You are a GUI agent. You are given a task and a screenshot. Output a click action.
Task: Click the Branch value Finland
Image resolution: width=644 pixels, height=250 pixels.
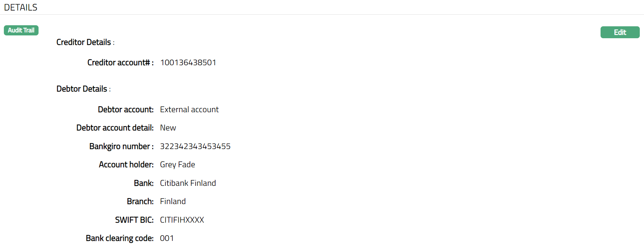[173, 202]
